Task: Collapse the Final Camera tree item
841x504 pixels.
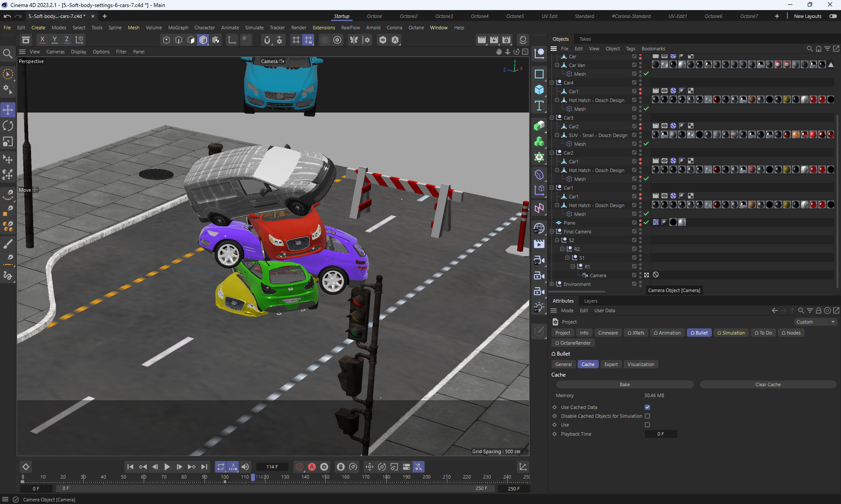Action: (x=552, y=232)
